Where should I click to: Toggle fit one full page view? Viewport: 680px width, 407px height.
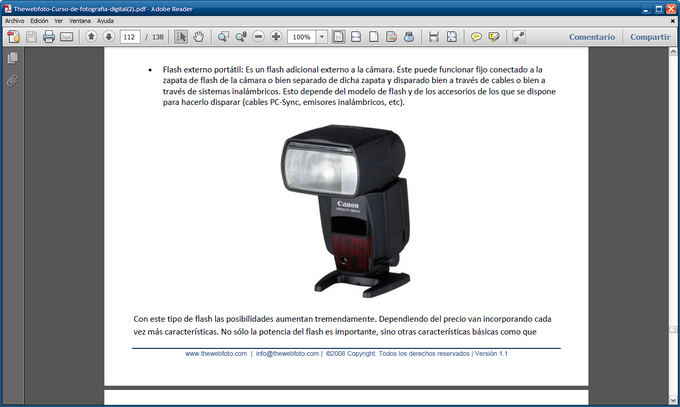pos(373,37)
